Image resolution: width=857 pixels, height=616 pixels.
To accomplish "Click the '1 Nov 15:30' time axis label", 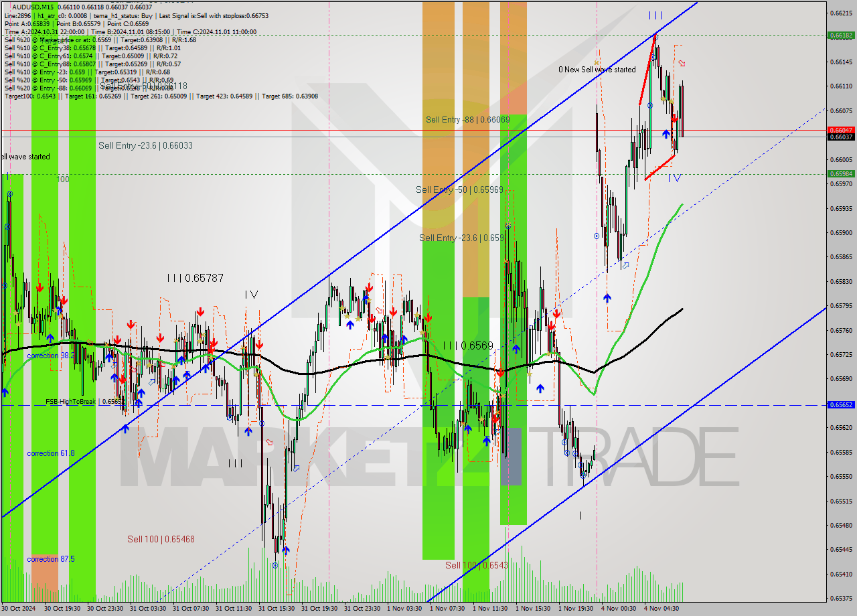I will coord(533,609).
